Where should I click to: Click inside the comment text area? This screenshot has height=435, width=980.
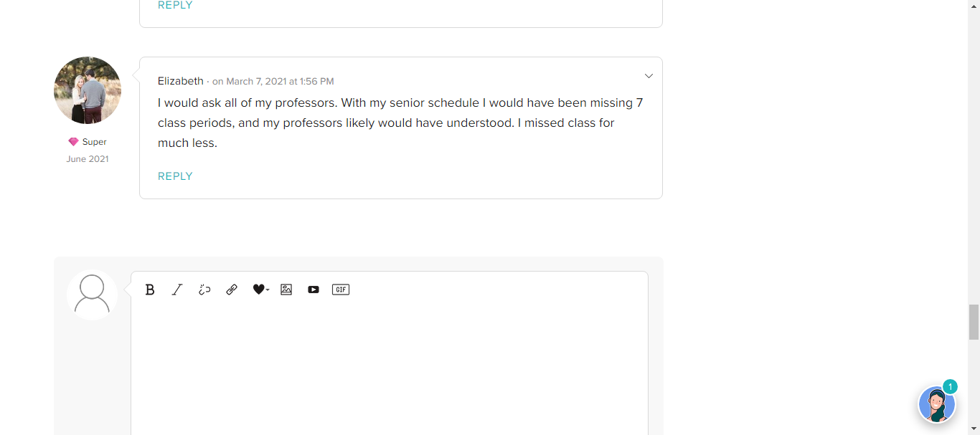pyautogui.click(x=390, y=365)
